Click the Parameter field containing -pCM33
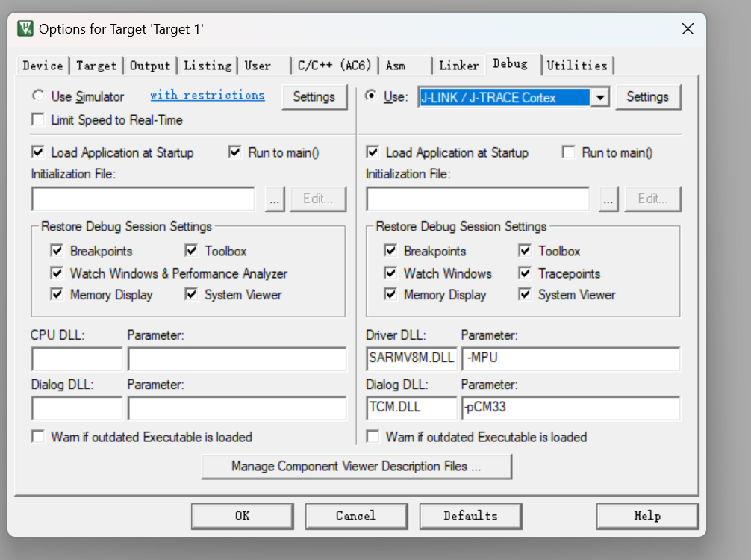751x560 pixels. (571, 408)
